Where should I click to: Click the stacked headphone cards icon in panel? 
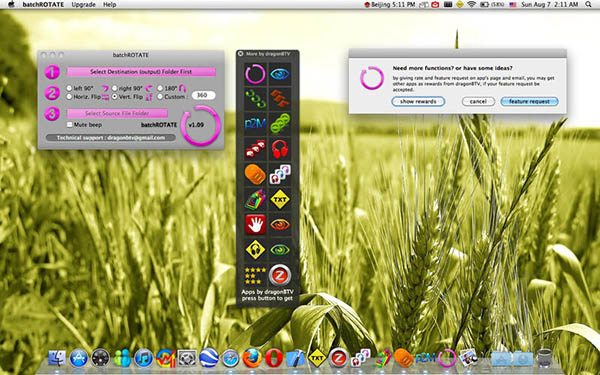(280, 174)
